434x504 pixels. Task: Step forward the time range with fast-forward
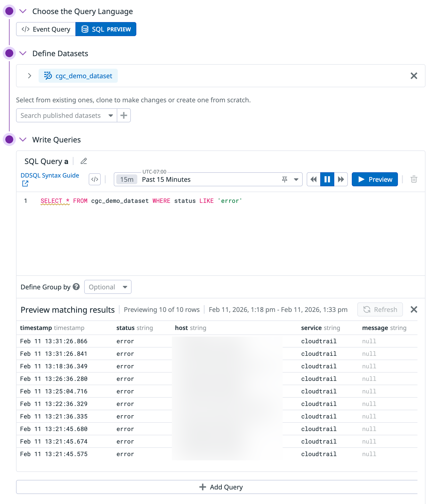(341, 179)
